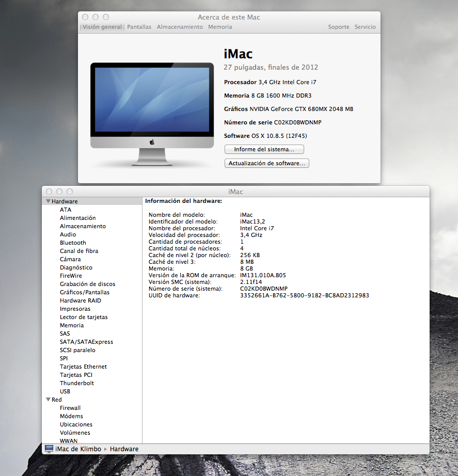Click the boot ROM version IM131.010A.B05
The image size is (458, 476).
click(263, 275)
